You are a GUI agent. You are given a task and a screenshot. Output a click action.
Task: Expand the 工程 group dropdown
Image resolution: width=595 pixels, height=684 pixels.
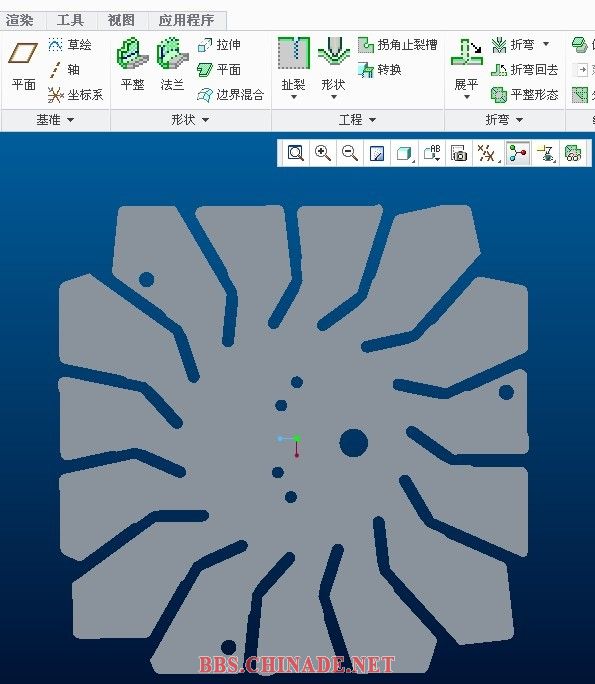tap(358, 120)
